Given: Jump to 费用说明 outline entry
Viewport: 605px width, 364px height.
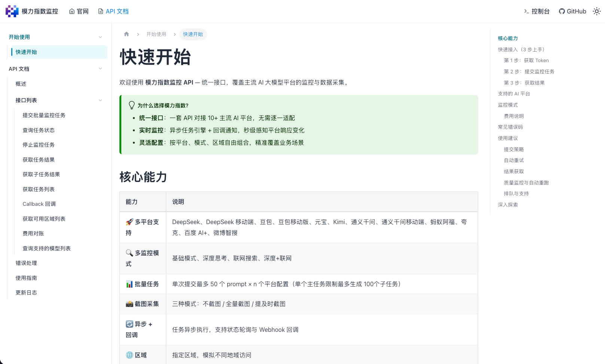Looking at the screenshot, I should pyautogui.click(x=514, y=116).
